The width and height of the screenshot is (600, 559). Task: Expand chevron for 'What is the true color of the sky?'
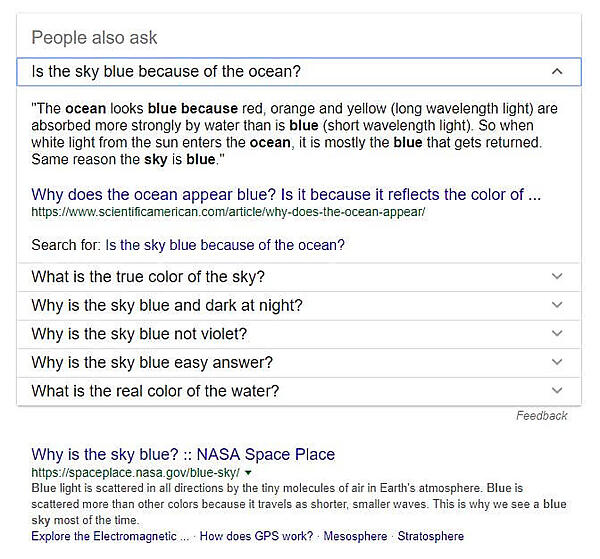coord(557,277)
